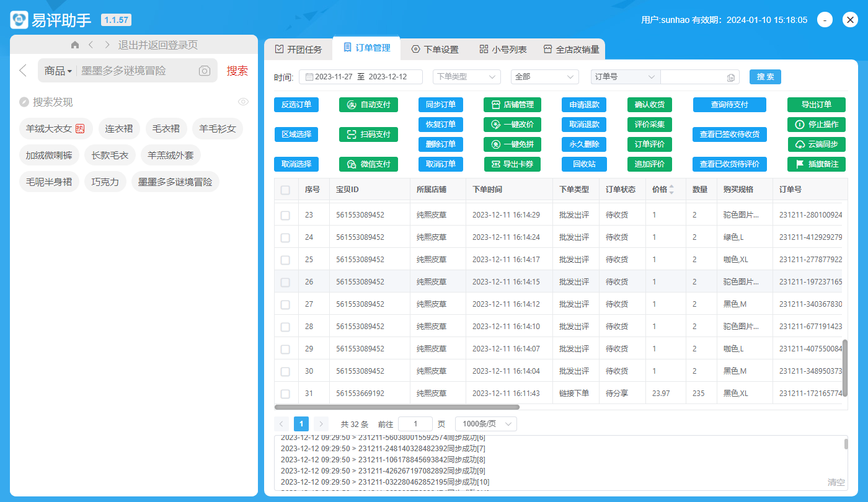Switch to 开团任务 tab
868x502 pixels.
click(x=298, y=49)
